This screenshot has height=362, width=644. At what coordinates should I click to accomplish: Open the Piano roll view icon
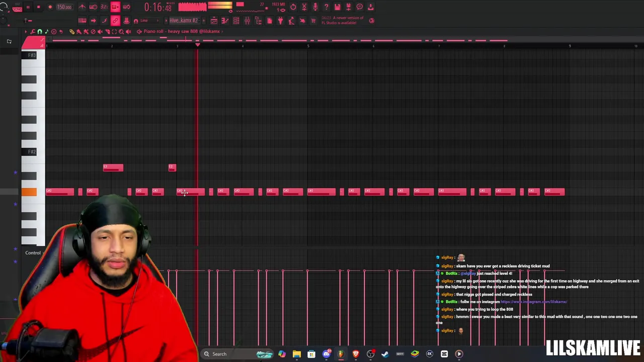[225, 21]
